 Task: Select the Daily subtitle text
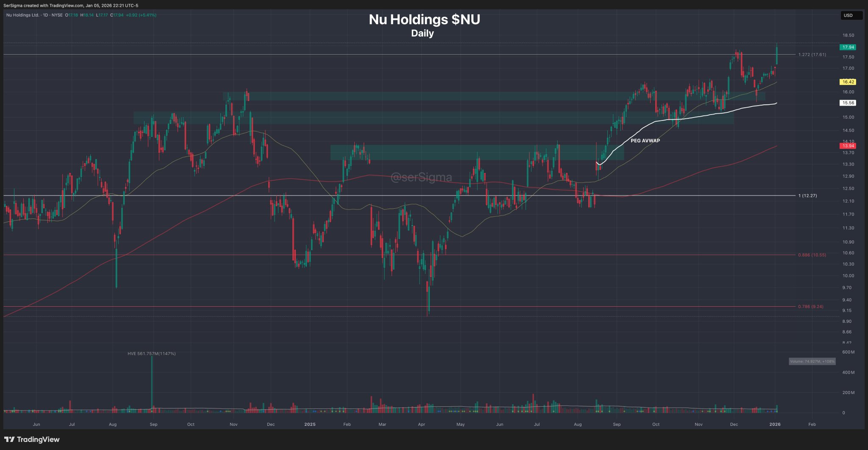(422, 33)
